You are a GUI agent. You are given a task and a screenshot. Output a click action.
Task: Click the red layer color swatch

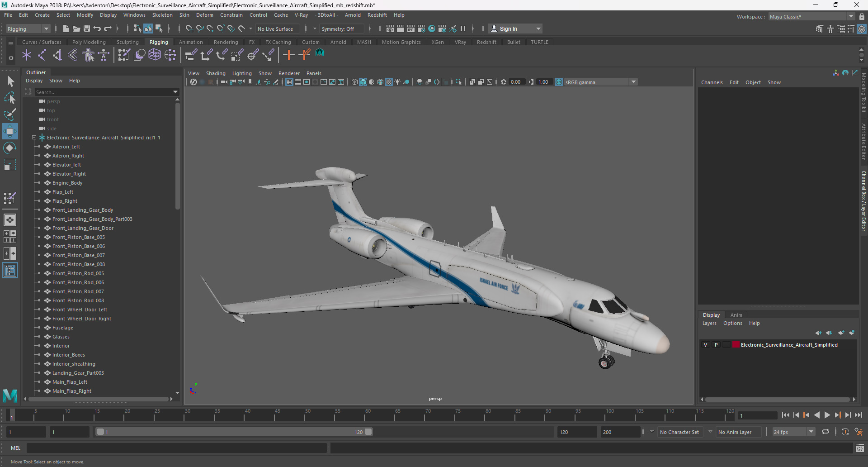click(736, 345)
